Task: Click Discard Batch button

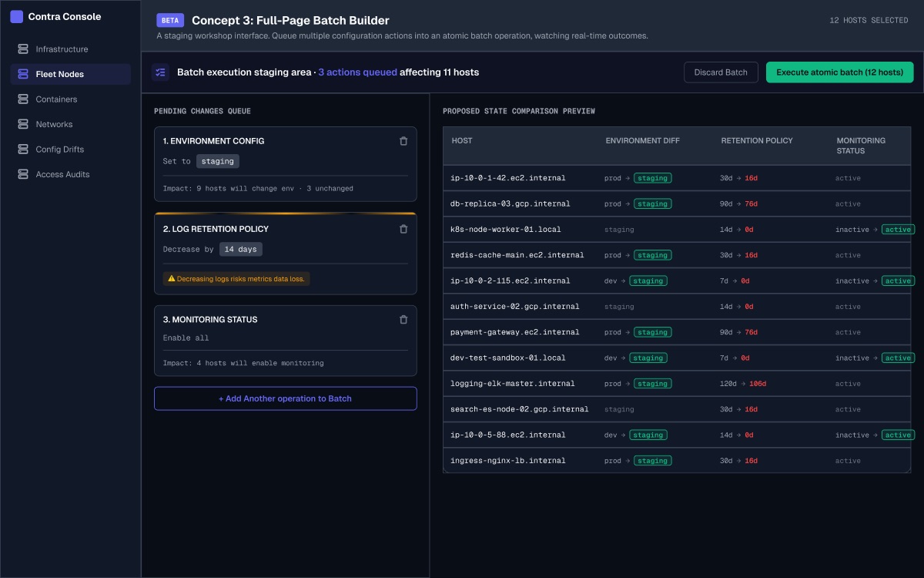Action: [721, 72]
